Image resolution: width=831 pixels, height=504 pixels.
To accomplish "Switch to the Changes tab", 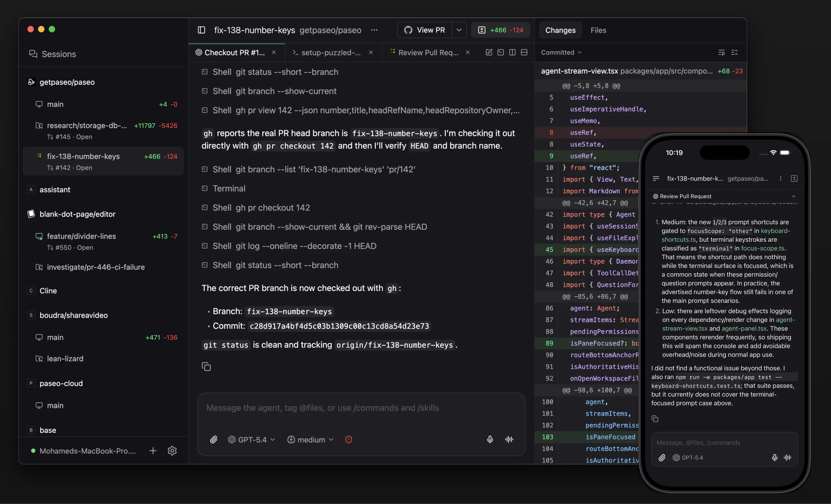I will [560, 30].
